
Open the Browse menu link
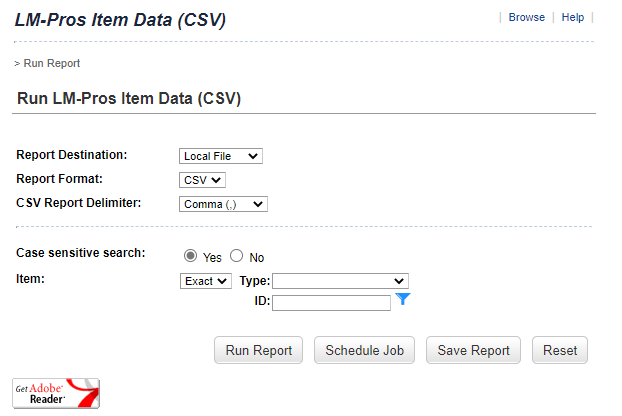pyautogui.click(x=526, y=17)
